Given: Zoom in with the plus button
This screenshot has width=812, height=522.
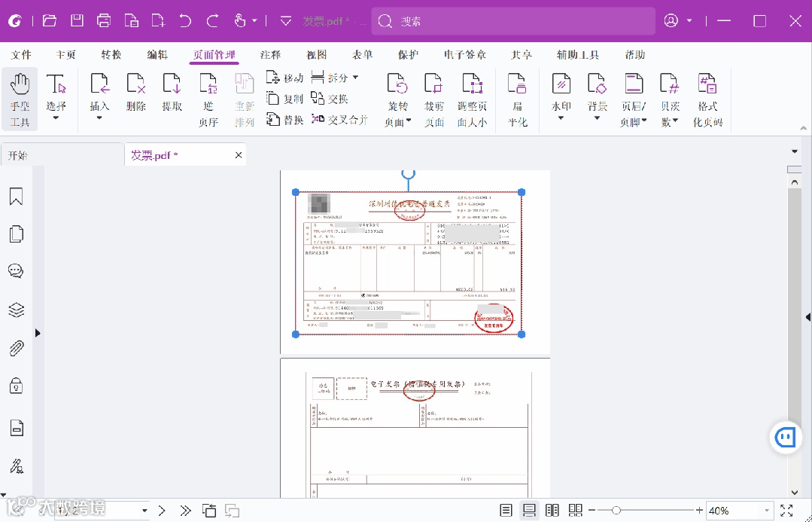Looking at the screenshot, I should pyautogui.click(x=699, y=511).
